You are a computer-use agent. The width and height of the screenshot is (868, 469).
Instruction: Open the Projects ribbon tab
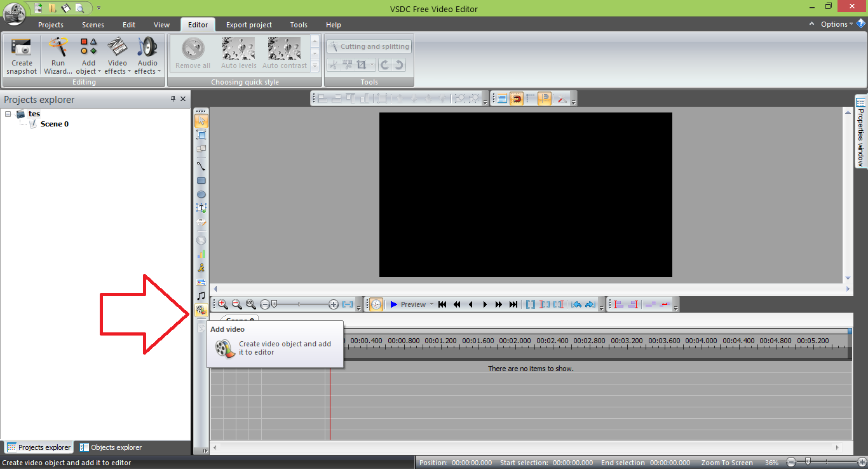(51, 25)
